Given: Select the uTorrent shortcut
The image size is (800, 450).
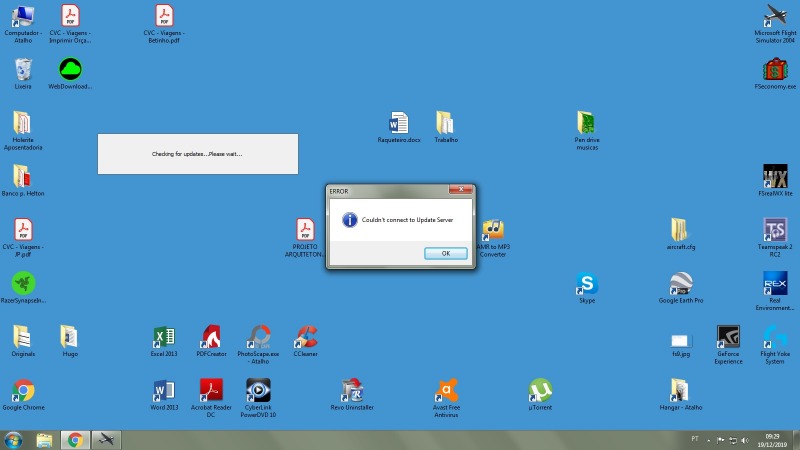Looking at the screenshot, I should click(x=540, y=394).
